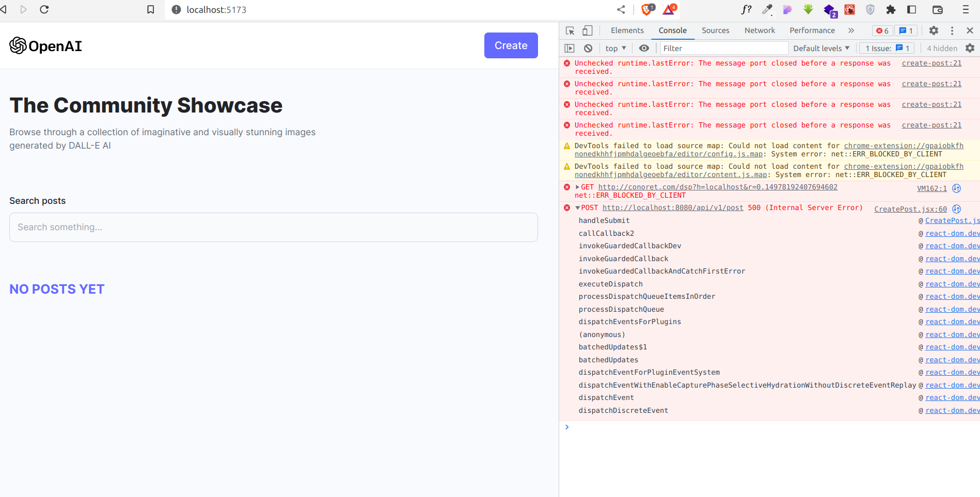Open the Brave Rewards triangle icon
The image size is (980, 497).
click(669, 9)
